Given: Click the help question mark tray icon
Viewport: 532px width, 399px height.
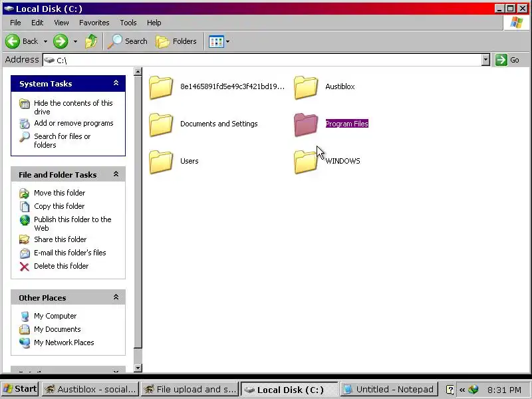Looking at the screenshot, I should click(450, 390).
